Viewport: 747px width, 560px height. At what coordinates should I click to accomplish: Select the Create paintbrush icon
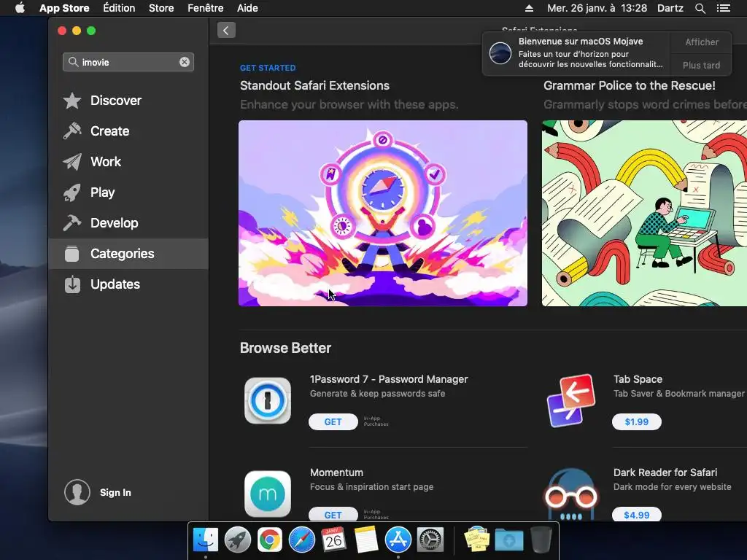click(72, 131)
